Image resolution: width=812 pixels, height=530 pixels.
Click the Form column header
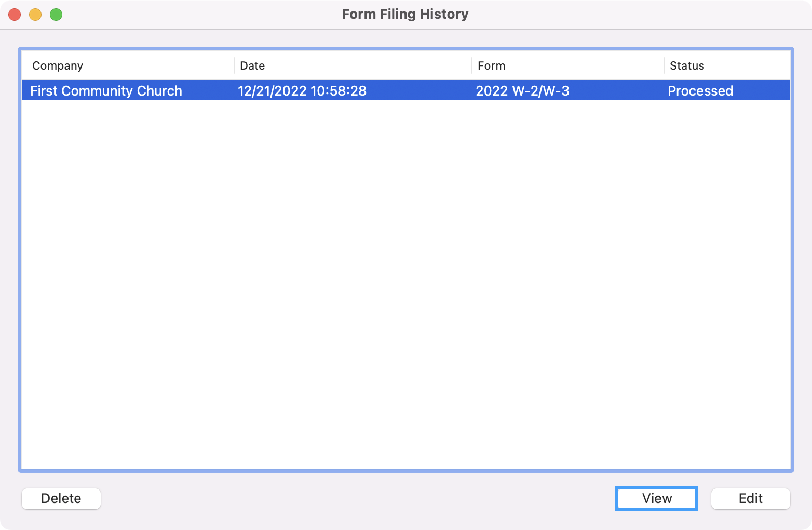pyautogui.click(x=491, y=65)
